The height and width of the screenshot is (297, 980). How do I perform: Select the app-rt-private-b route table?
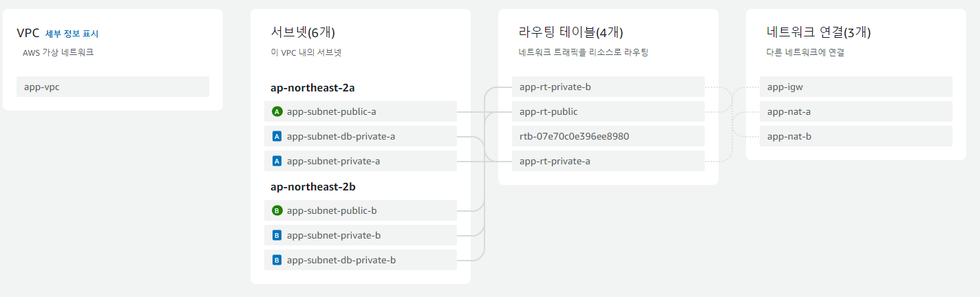point(555,87)
